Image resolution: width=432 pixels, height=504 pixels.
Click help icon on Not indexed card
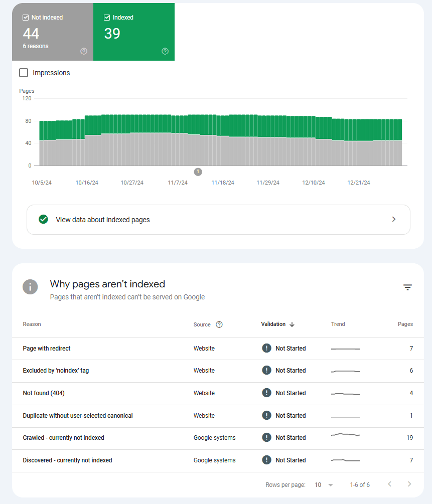point(84,51)
